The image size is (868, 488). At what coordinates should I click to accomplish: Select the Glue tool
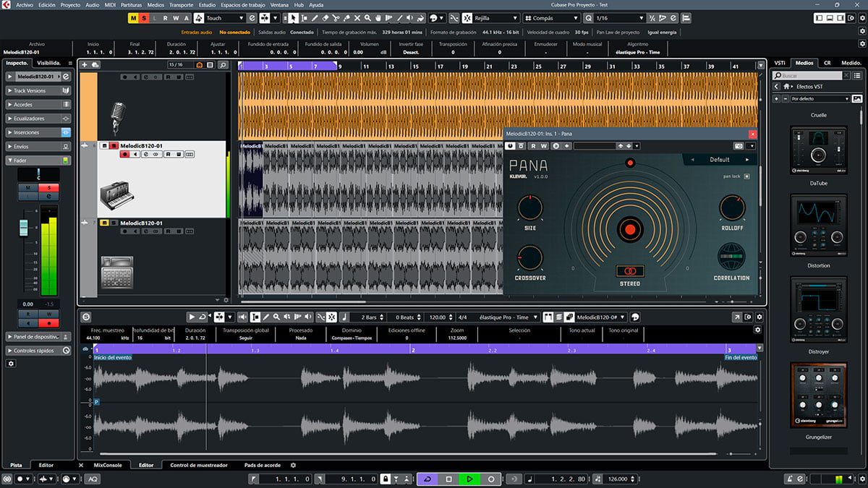click(346, 17)
